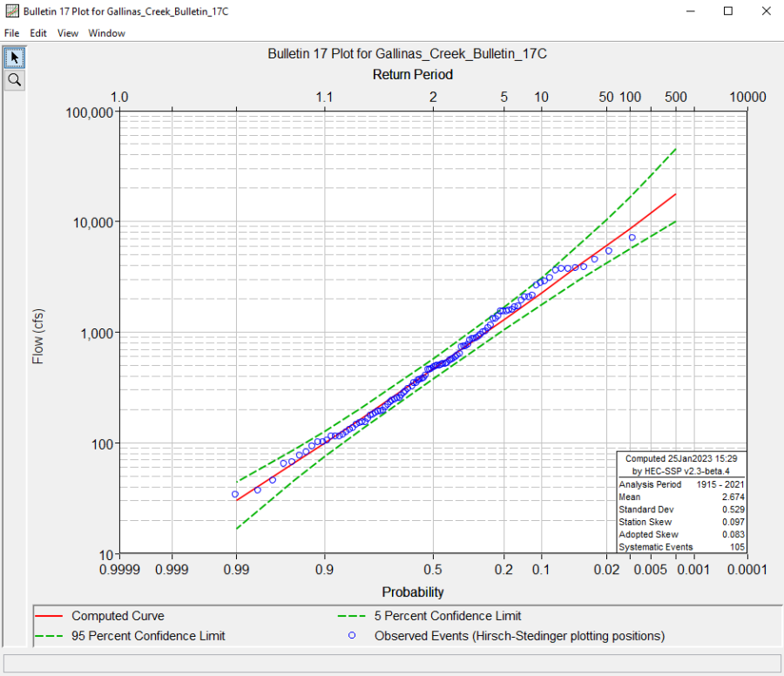
Task: Click the 5 Percent Confidence Limit legend dash
Action: point(353,616)
